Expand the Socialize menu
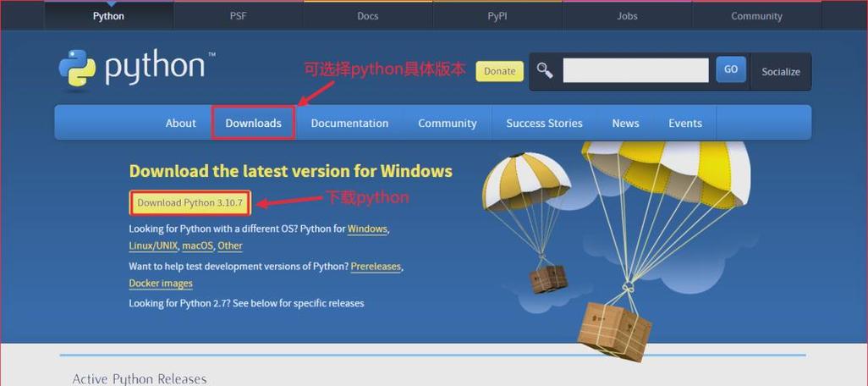Screen dimensions: 868x386 pos(781,71)
